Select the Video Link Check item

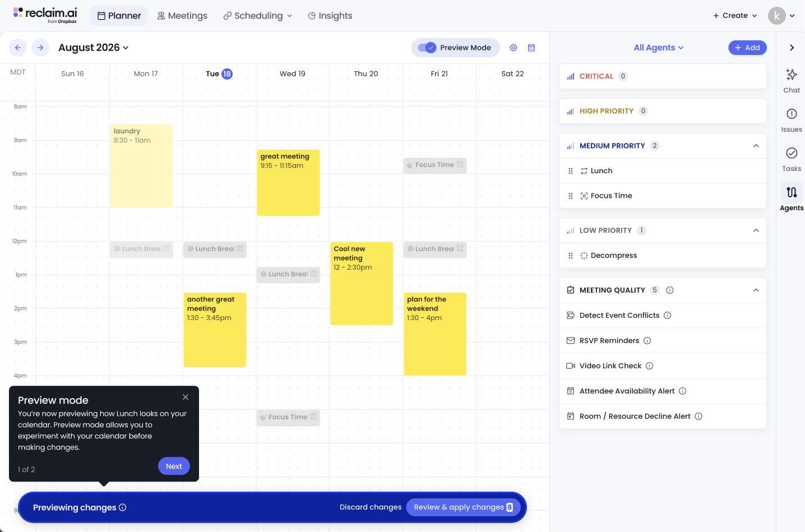pyautogui.click(x=663, y=366)
